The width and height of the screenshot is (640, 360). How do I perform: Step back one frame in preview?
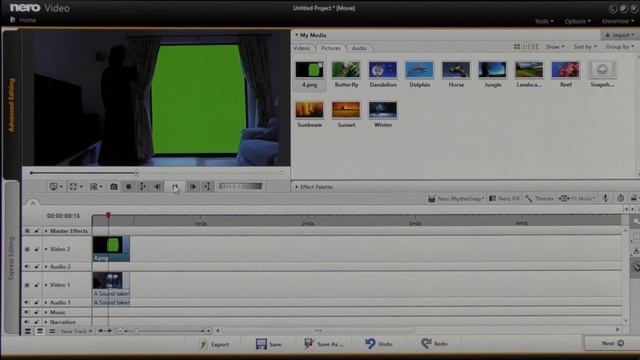tap(158, 187)
